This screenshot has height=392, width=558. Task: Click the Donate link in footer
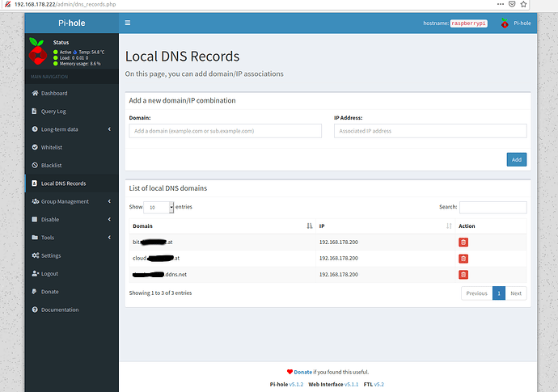coord(302,372)
